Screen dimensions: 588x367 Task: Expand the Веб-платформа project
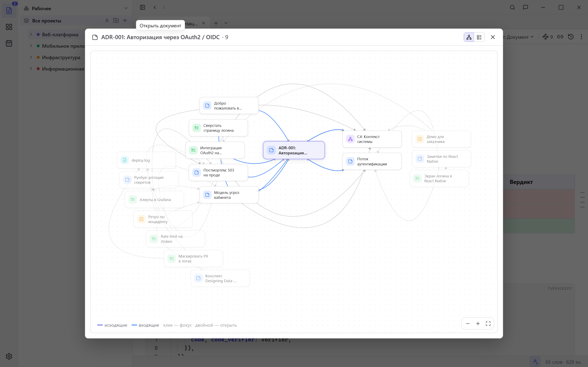point(31,34)
